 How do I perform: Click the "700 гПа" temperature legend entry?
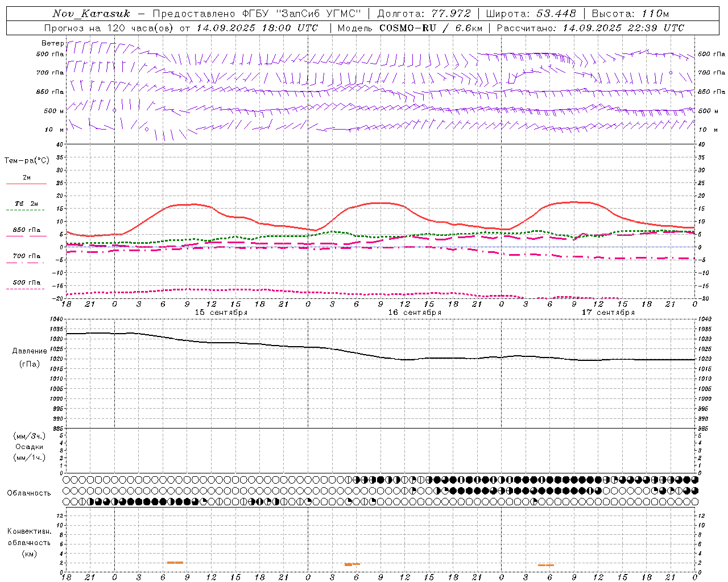pyautogui.click(x=27, y=256)
